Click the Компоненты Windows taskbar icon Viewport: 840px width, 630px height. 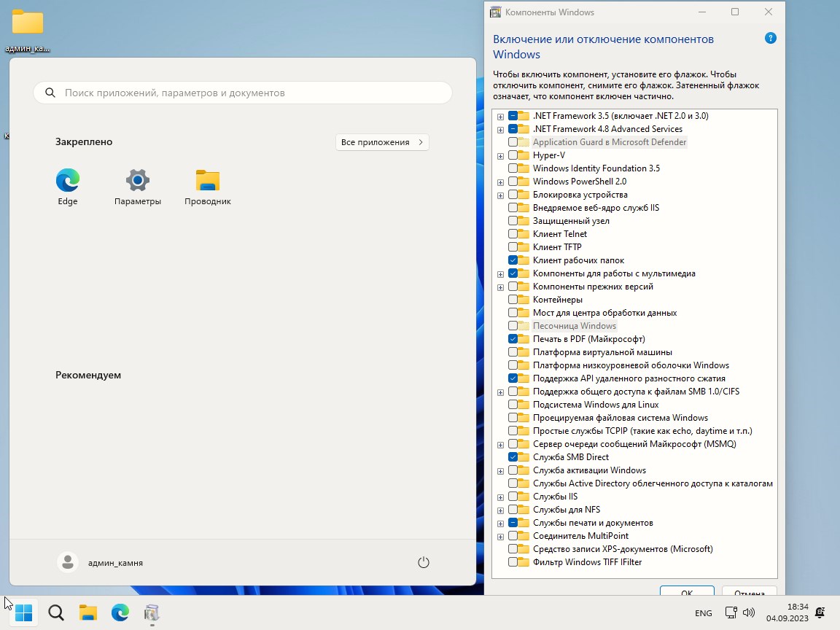[x=152, y=612]
